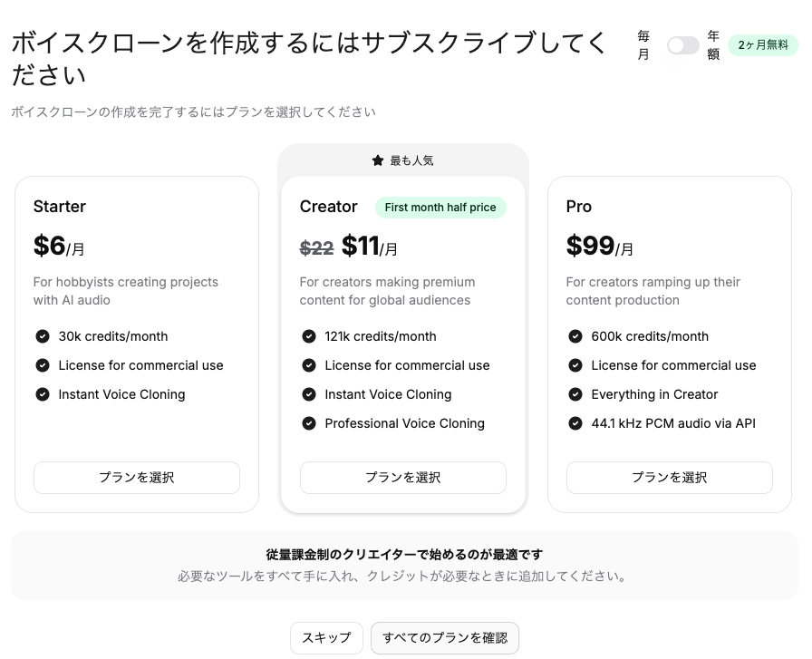The image size is (812, 659).
Task: Toggle the monthly/yearly billing switch
Action: (x=683, y=45)
